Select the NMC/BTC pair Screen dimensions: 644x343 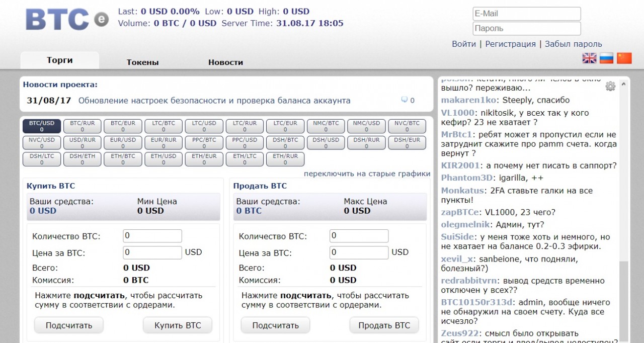326,126
